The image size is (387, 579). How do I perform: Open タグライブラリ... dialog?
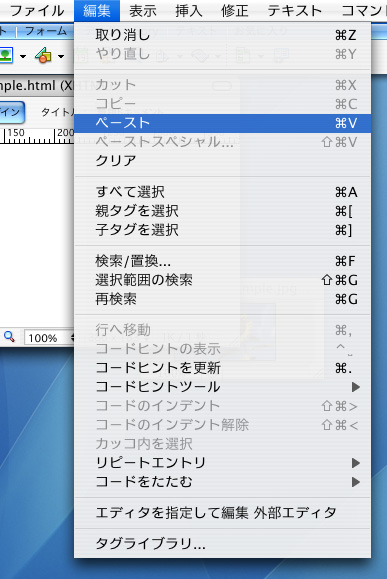222,544
